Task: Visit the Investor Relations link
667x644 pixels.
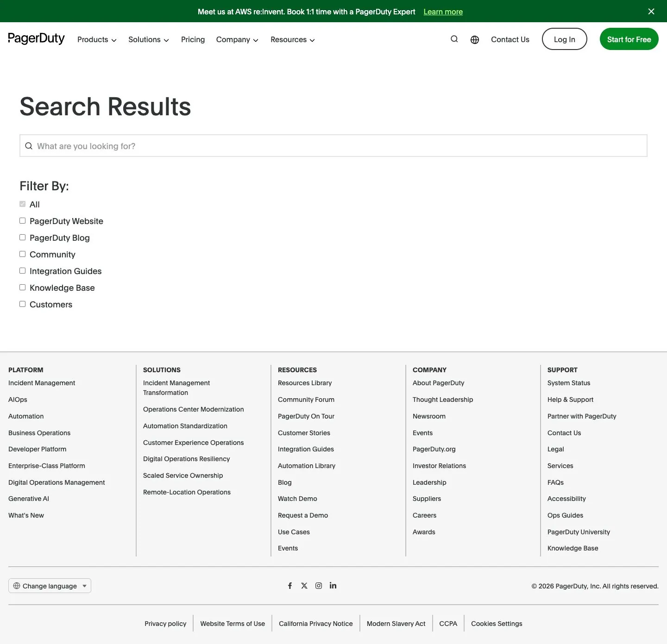Action: tap(439, 466)
